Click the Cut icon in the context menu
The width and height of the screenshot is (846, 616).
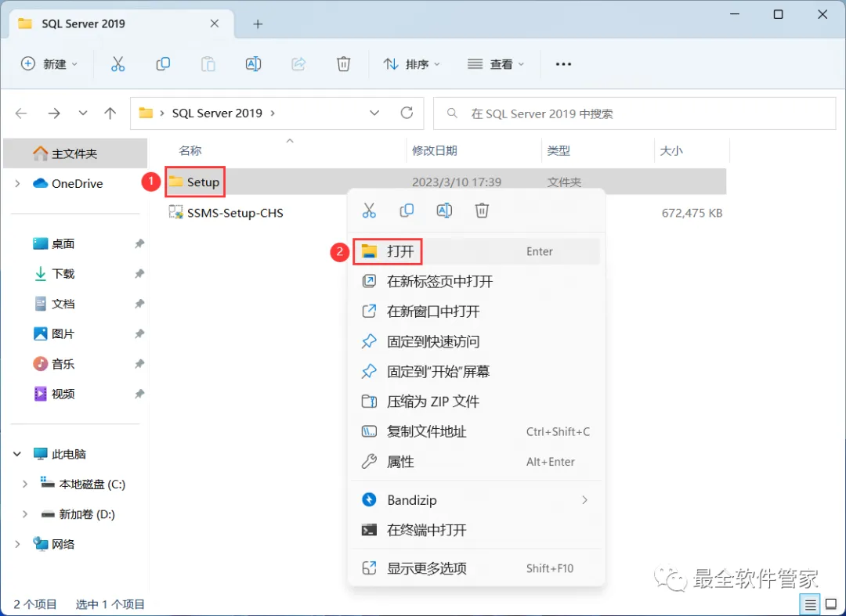tap(369, 211)
